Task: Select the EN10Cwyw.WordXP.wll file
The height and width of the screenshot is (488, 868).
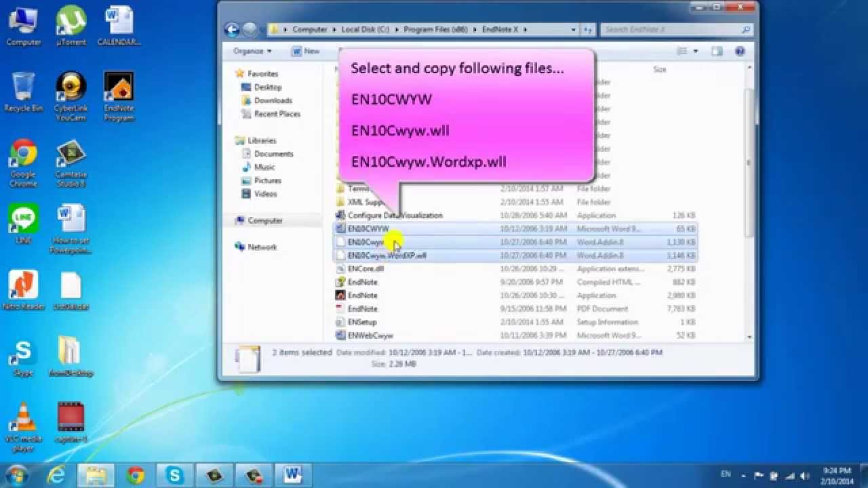Action: pos(515,256)
